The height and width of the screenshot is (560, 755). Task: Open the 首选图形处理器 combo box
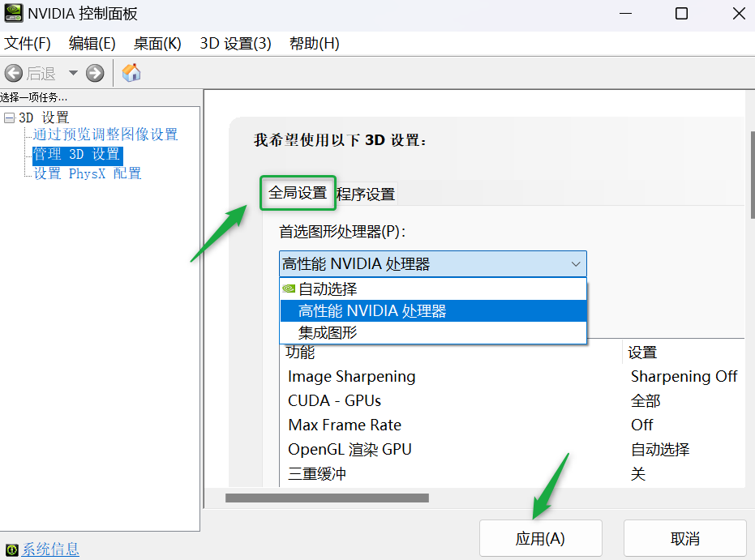[432, 264]
